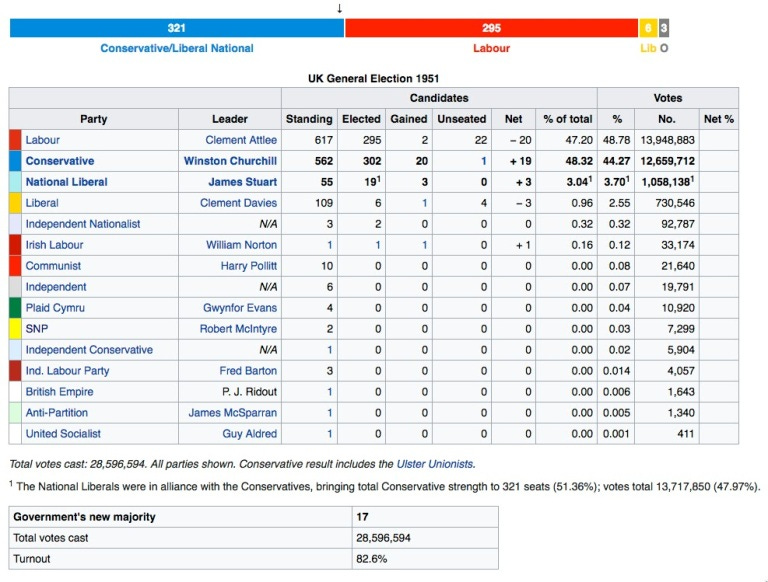The image size is (768, 582).
Task: Open the Liberal party row link
Action: tap(42, 203)
